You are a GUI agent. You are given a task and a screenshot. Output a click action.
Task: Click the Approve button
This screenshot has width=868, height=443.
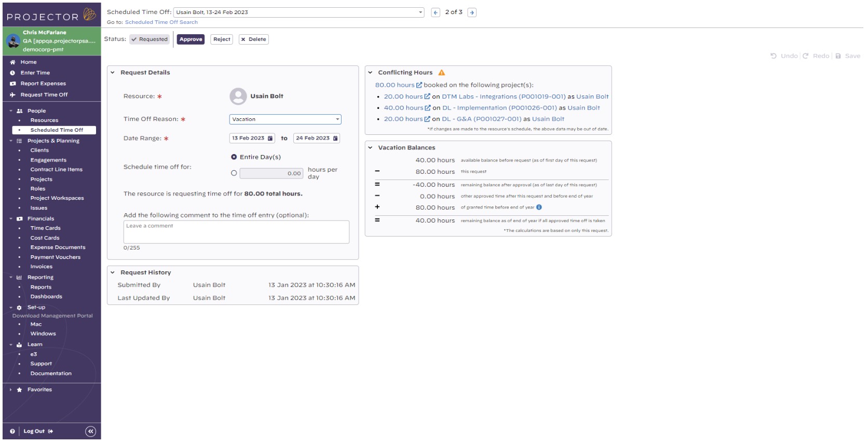[191, 39]
